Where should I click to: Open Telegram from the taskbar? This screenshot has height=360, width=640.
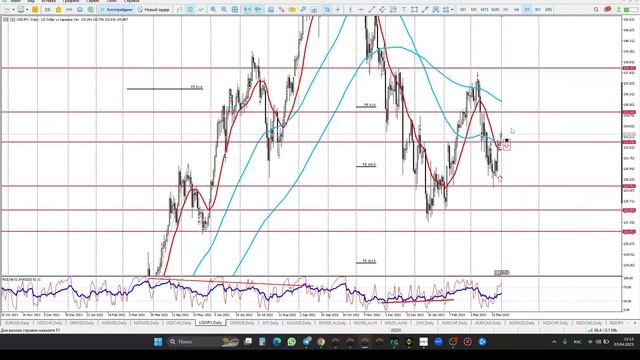pyautogui.click(x=307, y=342)
